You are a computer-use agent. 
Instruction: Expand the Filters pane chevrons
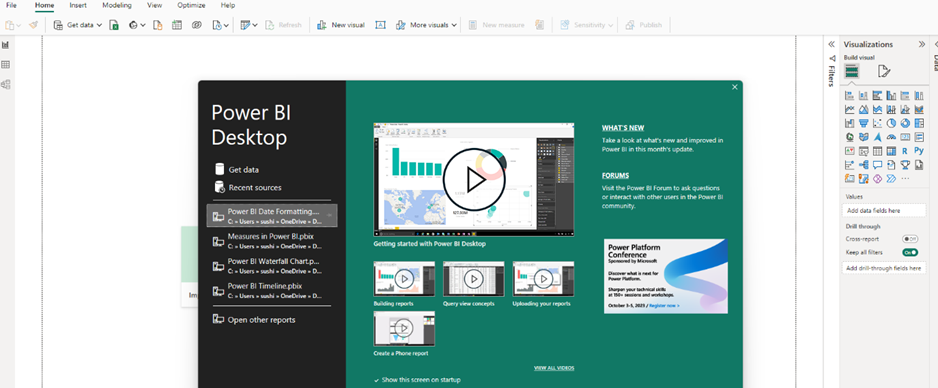(x=831, y=44)
